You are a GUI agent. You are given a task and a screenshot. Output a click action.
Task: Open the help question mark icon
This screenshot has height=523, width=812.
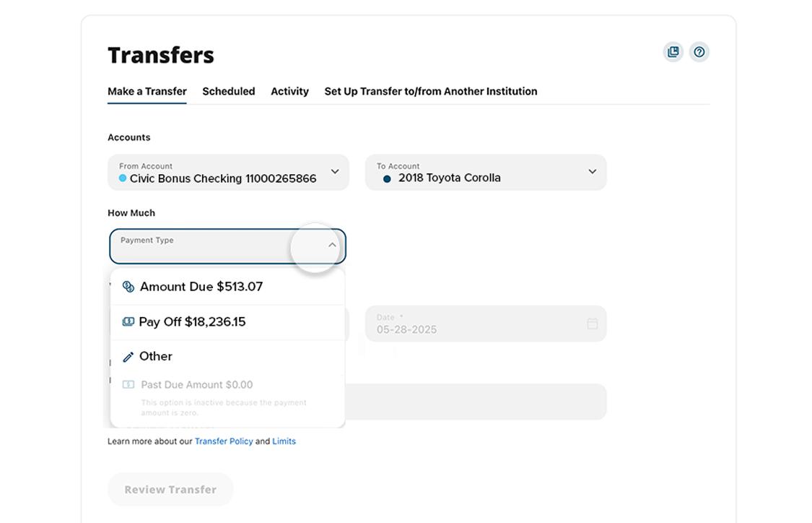tap(699, 52)
